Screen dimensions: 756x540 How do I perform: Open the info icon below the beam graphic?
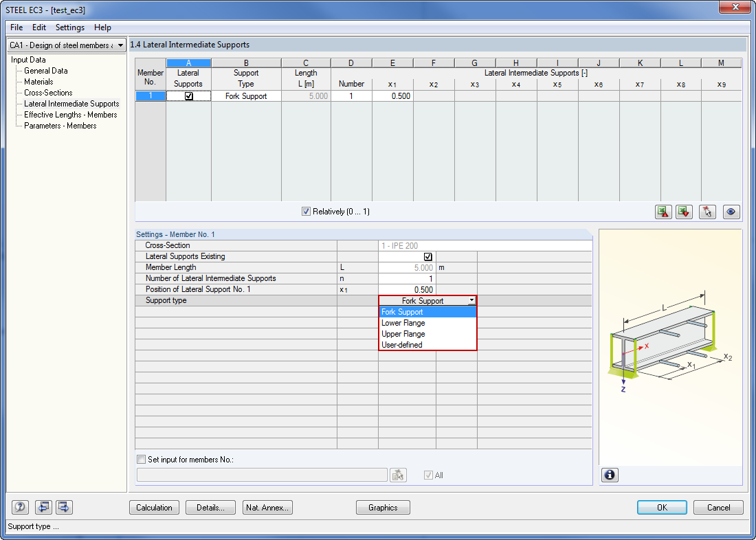pyautogui.click(x=610, y=475)
